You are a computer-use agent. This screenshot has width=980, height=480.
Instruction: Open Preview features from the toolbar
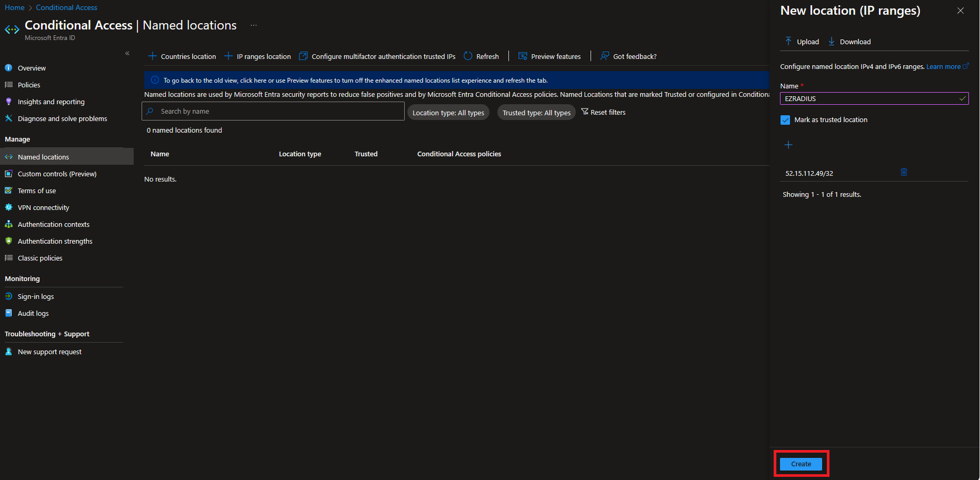(549, 56)
